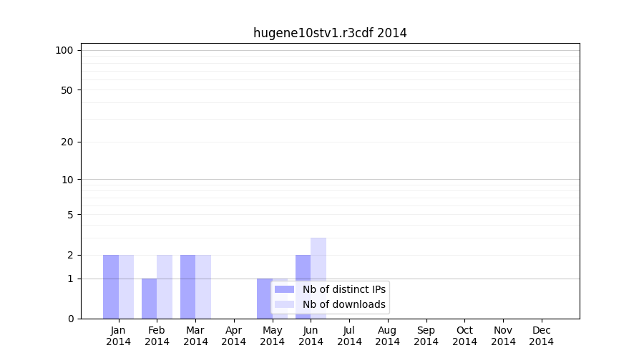Viewport: 644px width, 358px height.
Task: Click the March distinct IPs bar
Action: coord(187,286)
